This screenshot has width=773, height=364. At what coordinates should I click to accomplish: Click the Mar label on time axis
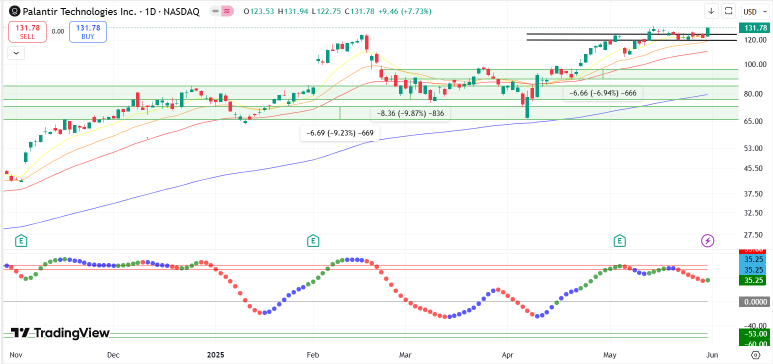[405, 355]
